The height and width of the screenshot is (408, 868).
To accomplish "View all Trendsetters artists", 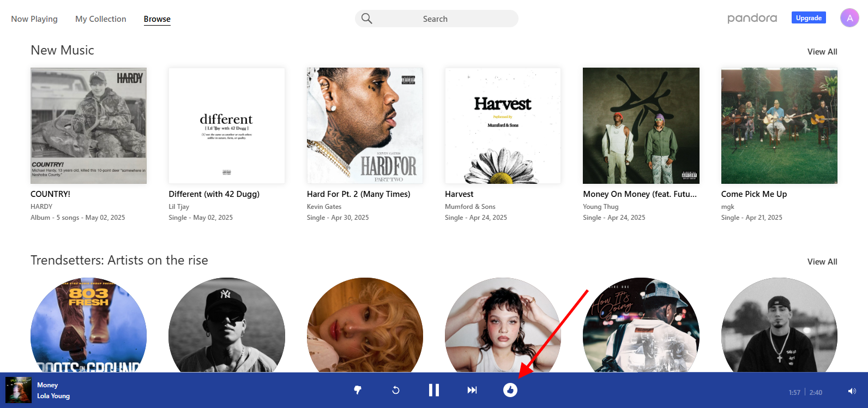I will click(x=822, y=262).
